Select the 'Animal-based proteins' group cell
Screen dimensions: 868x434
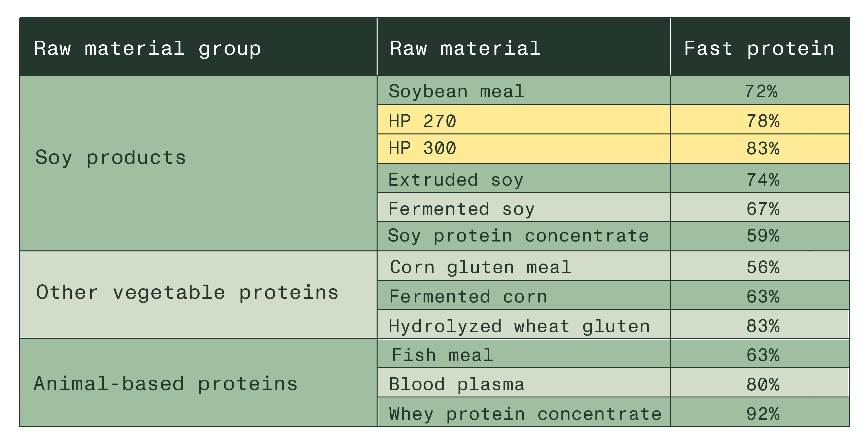coord(166,384)
